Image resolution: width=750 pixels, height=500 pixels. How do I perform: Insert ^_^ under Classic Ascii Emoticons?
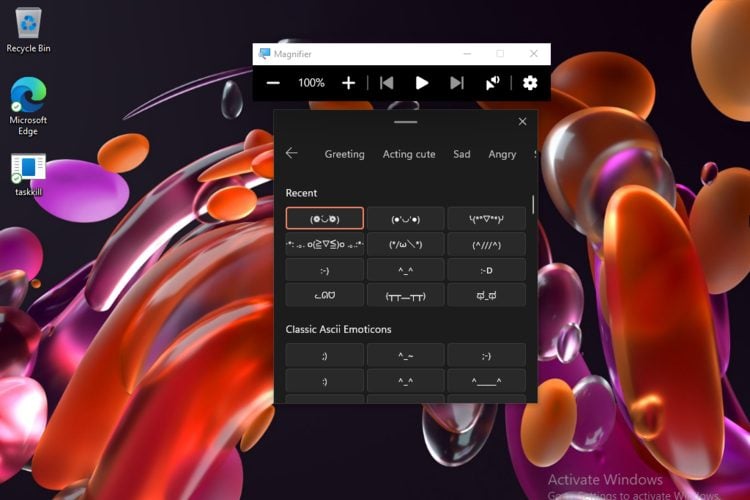coord(406,381)
